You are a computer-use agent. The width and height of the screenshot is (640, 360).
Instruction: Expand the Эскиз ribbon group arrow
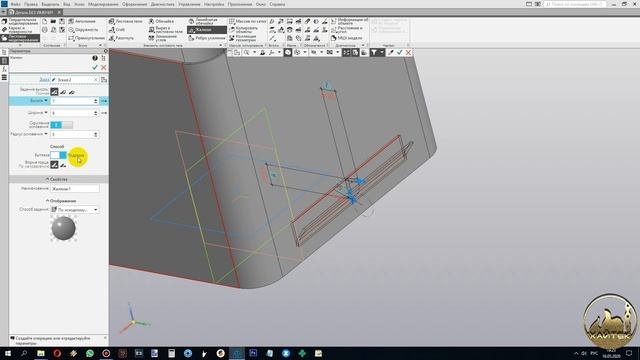coord(100,45)
